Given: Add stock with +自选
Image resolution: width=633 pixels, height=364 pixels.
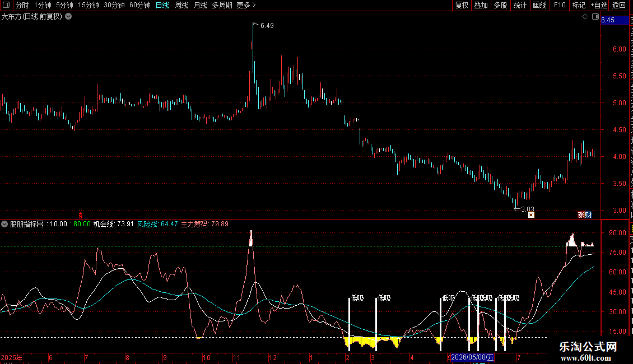Looking at the screenshot, I should point(599,5).
